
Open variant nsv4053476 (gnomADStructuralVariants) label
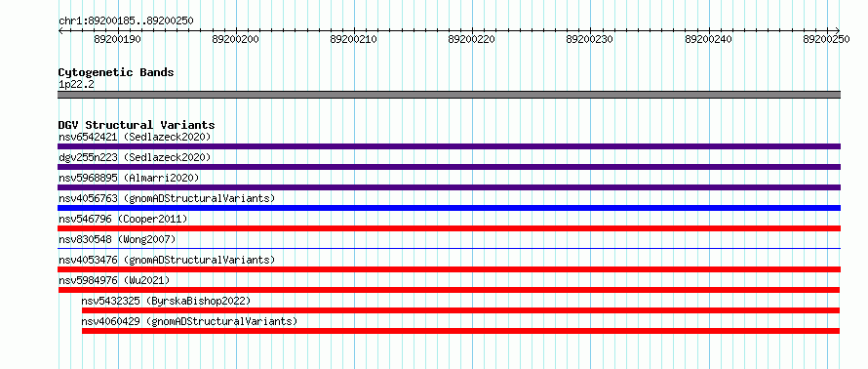pyautogui.click(x=167, y=260)
